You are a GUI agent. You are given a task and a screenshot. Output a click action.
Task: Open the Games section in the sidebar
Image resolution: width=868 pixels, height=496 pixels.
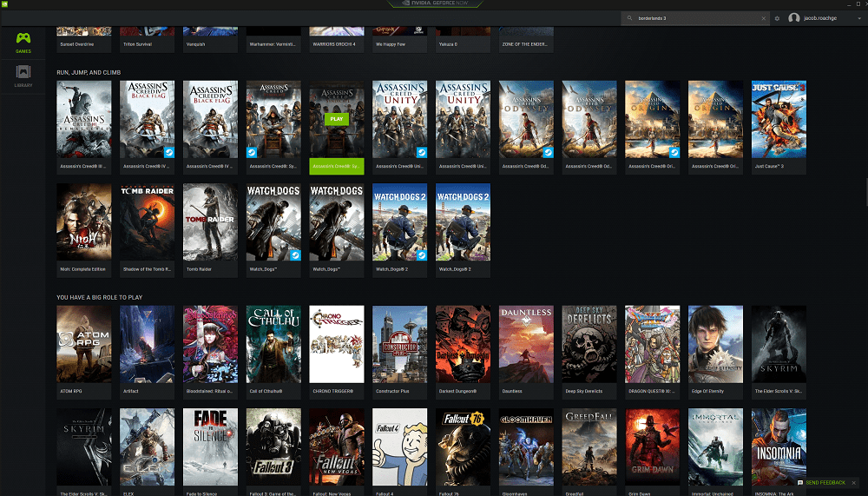pyautogui.click(x=23, y=43)
